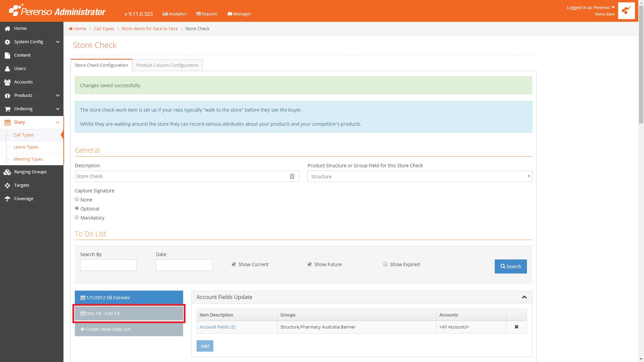Click the Coverage umbrella icon

click(x=7, y=199)
